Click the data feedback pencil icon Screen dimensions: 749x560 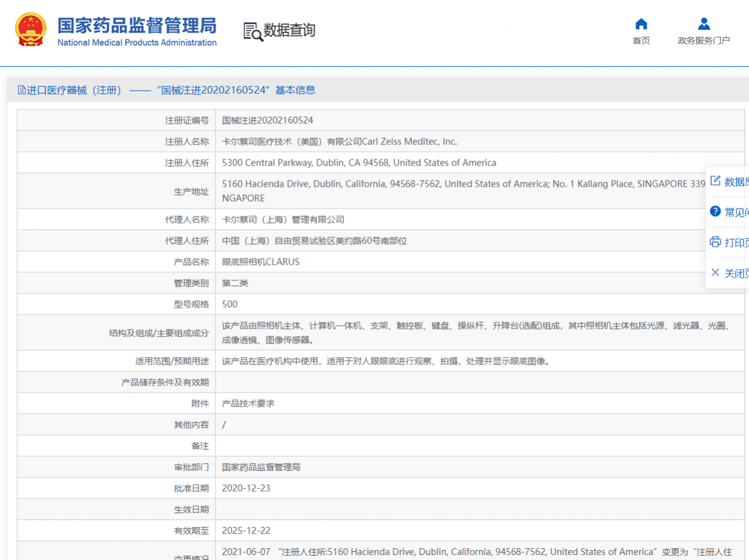[x=715, y=181]
